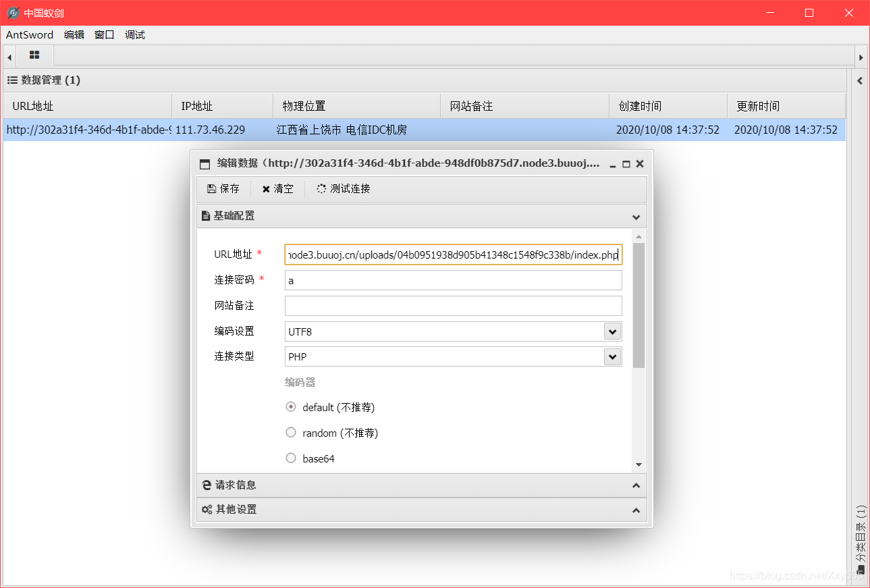Select the default (不推荐) encoder
The height and width of the screenshot is (588, 870).
(x=291, y=407)
